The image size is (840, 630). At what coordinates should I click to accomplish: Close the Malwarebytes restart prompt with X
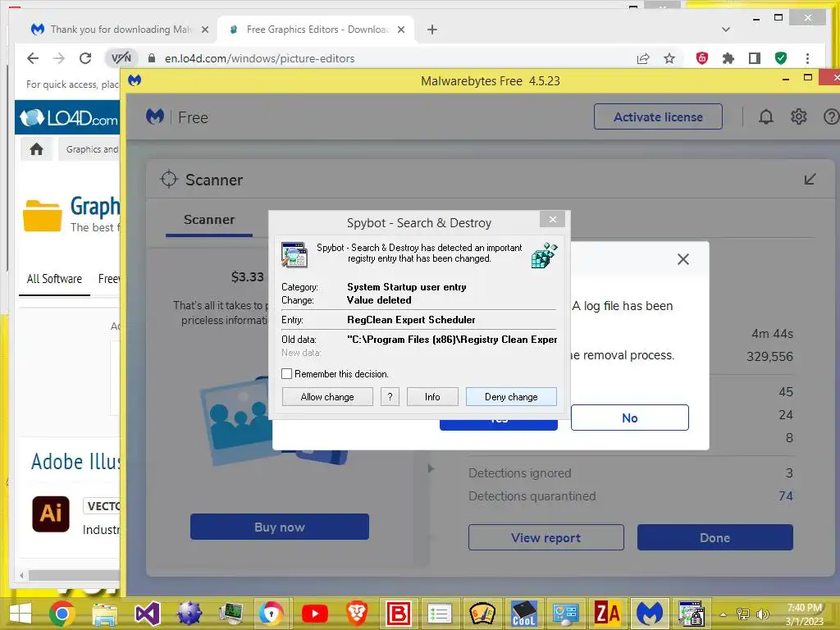point(683,259)
